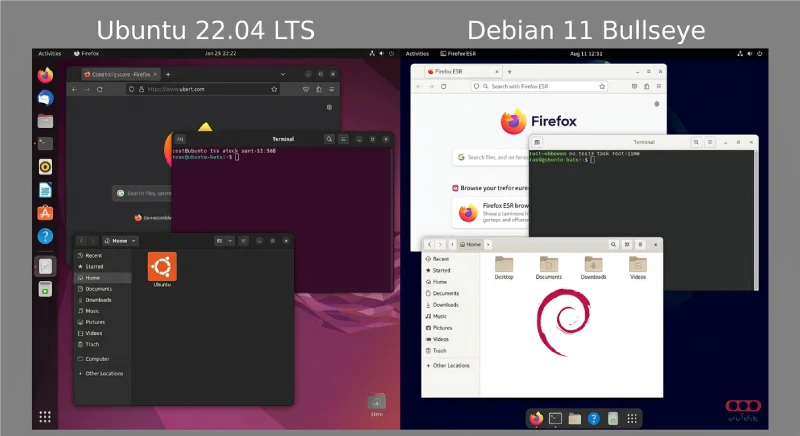Go back in Ubuntu Firefox window

pos(74,89)
